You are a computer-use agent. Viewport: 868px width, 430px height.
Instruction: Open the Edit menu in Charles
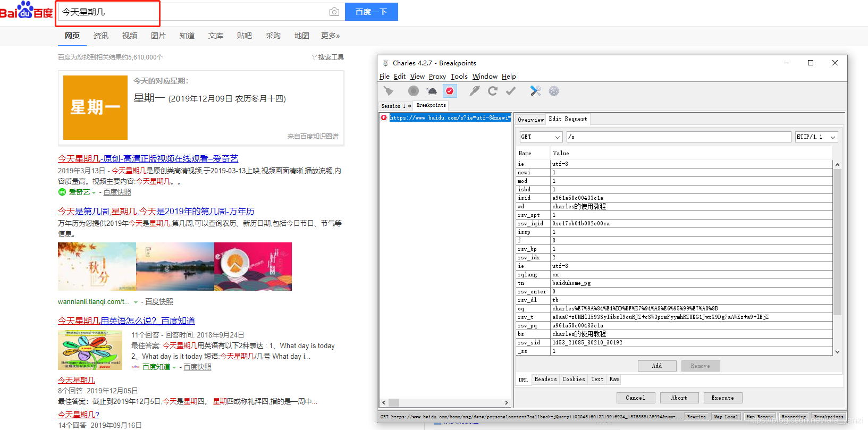(x=400, y=77)
